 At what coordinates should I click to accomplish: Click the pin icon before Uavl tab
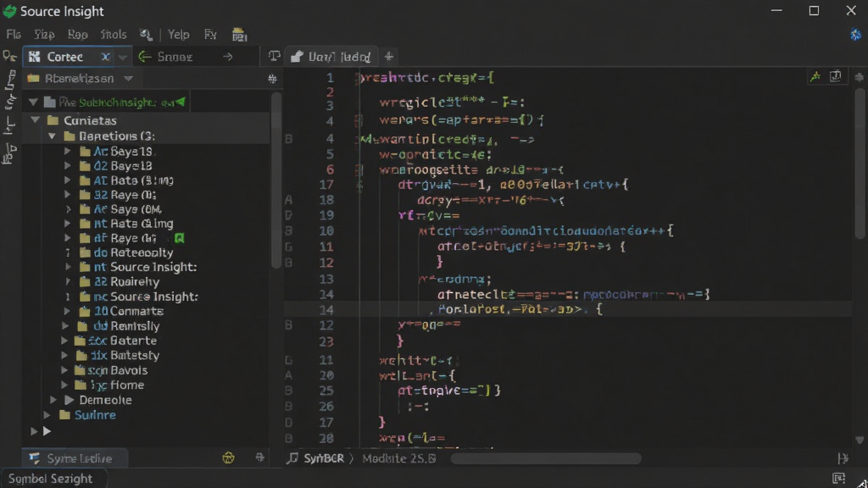274,57
